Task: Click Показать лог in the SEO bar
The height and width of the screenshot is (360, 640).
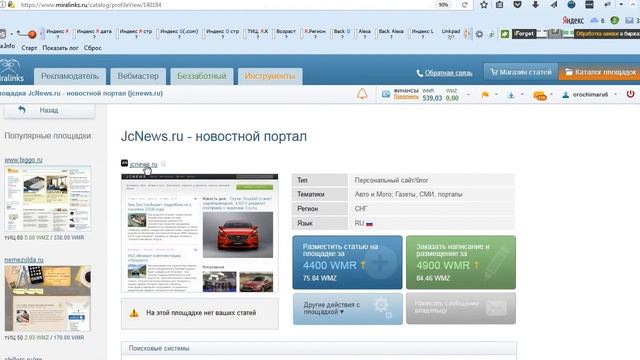Action: pyautogui.click(x=60, y=48)
